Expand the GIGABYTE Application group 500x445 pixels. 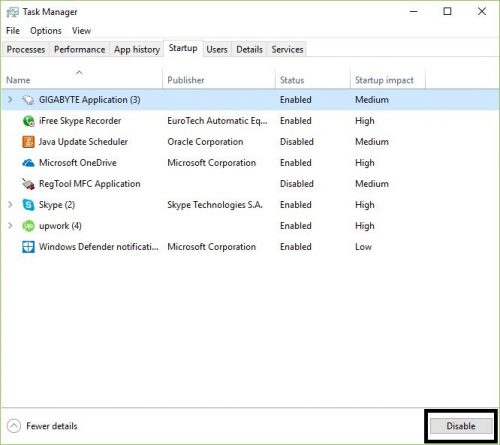point(10,99)
